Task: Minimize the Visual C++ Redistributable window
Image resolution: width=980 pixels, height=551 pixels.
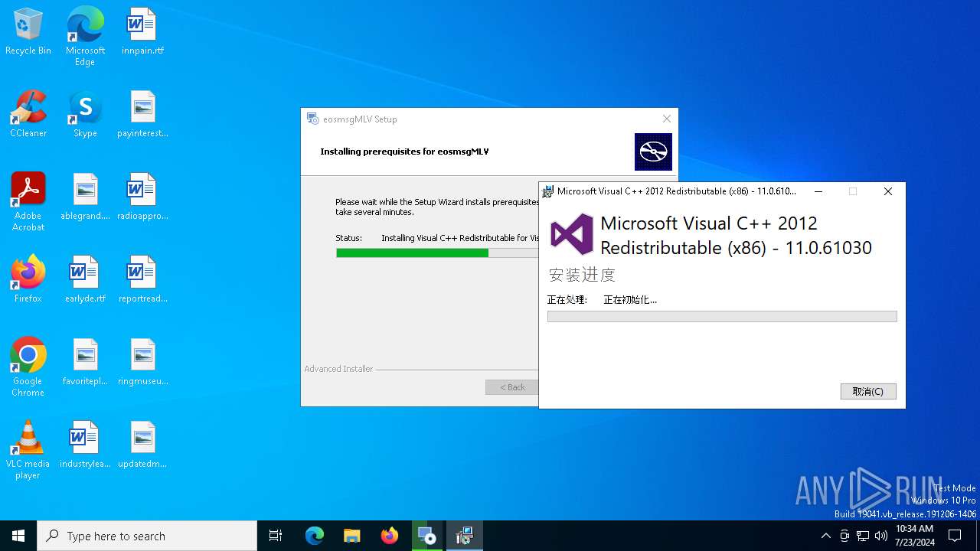Action: [818, 191]
